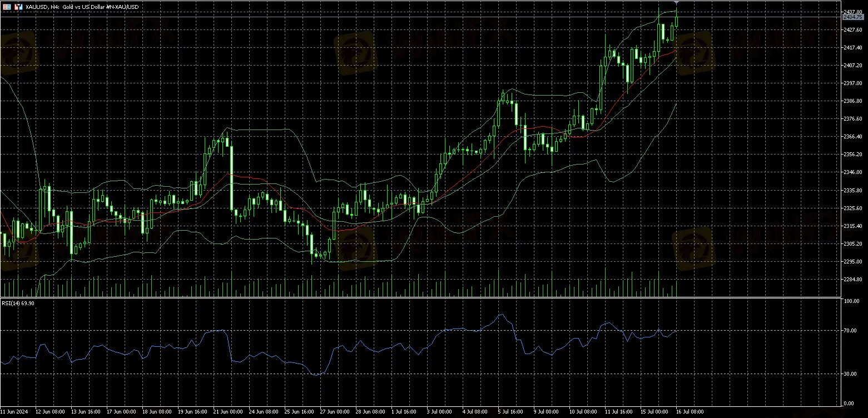Select the XAUUSD, H4 chart title text
Image resolution: width=868 pixels, height=418 pixels.
43,7
